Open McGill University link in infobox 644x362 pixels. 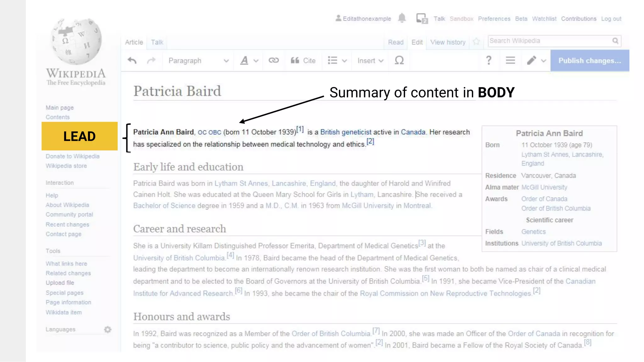pyautogui.click(x=544, y=187)
